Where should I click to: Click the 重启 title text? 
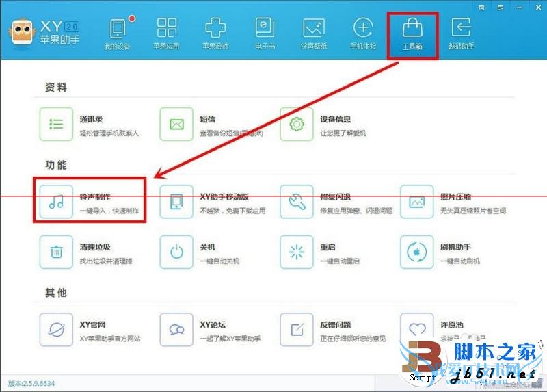[328, 247]
